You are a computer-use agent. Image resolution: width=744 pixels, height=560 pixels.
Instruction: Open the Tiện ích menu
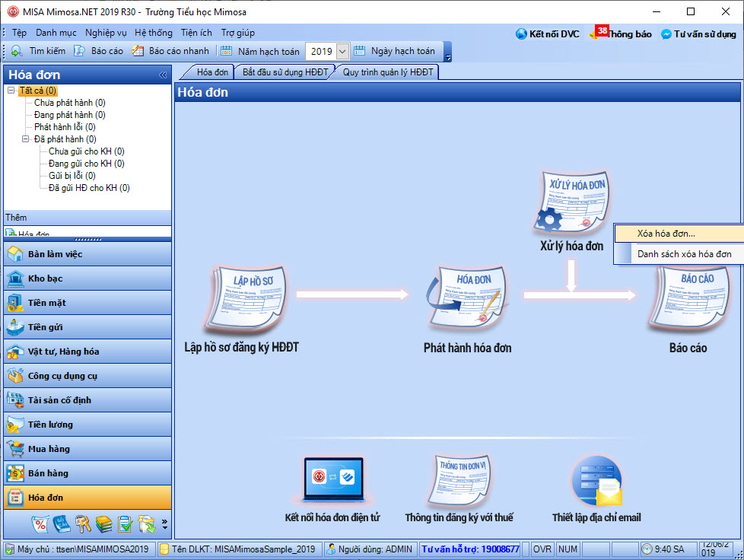pos(196,33)
